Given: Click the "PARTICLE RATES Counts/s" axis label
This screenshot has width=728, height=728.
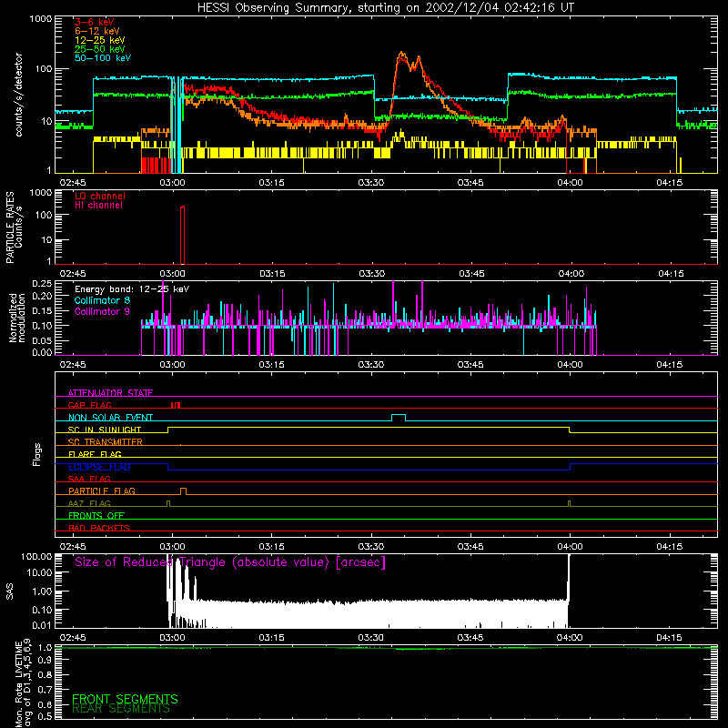Looking at the screenshot, I should 14,227.
